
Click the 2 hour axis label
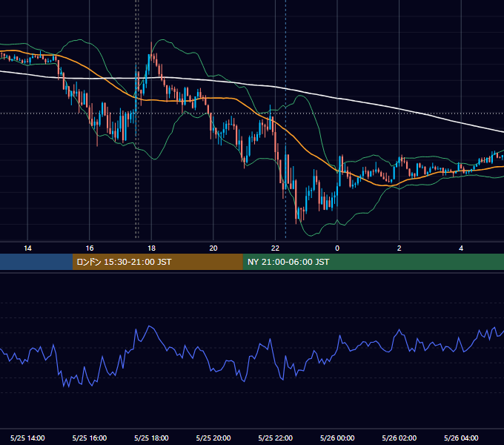[x=399, y=248]
